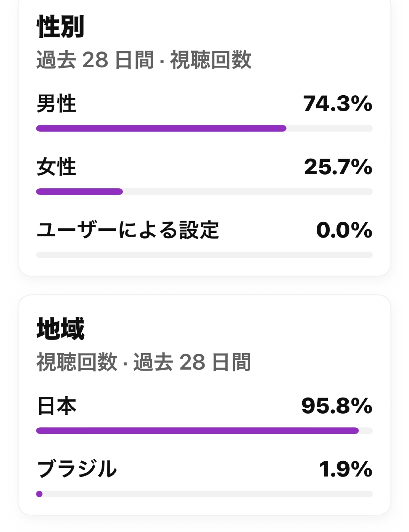Image resolution: width=409 pixels, height=532 pixels.
Task: Click the 女性 purple progress bar
Action: coord(80,192)
